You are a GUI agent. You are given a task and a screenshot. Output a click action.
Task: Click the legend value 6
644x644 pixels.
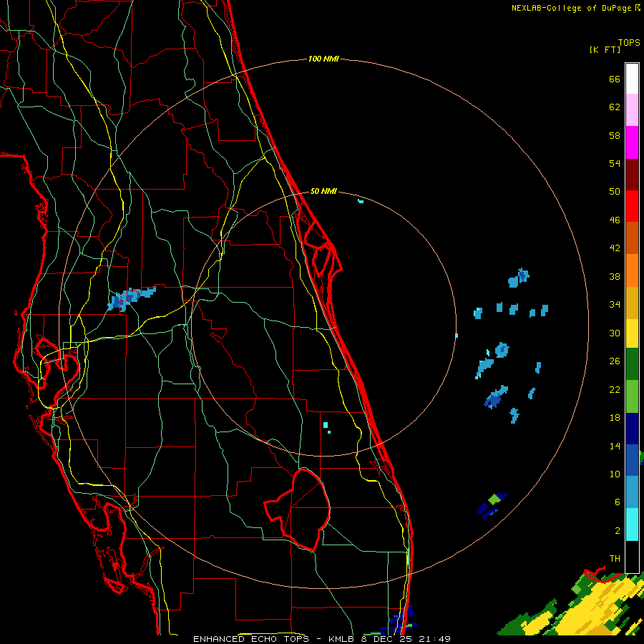click(x=618, y=502)
